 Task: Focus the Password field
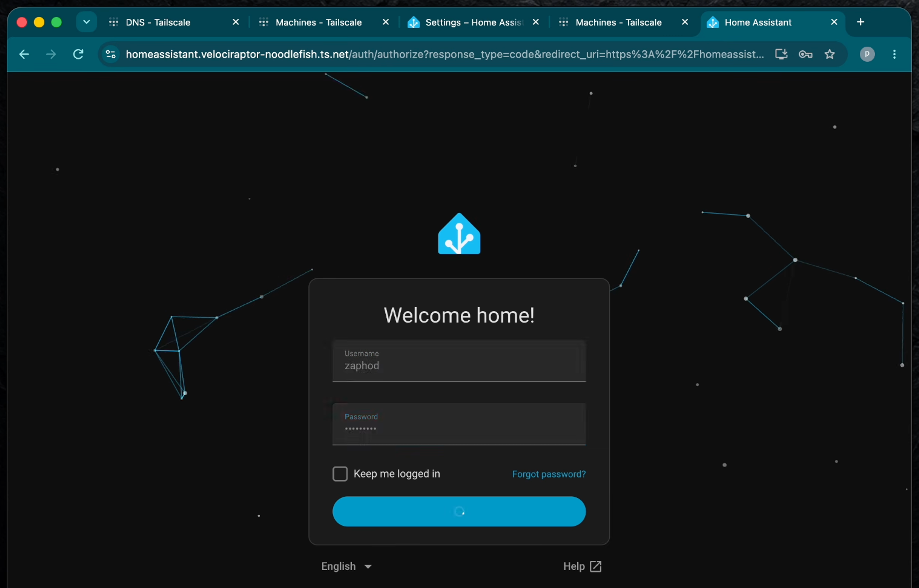click(459, 424)
